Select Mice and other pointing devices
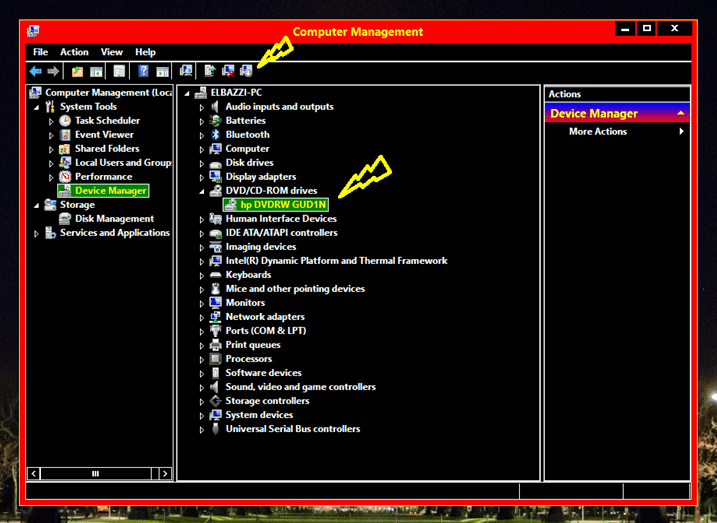The height and width of the screenshot is (523, 717). coord(295,289)
